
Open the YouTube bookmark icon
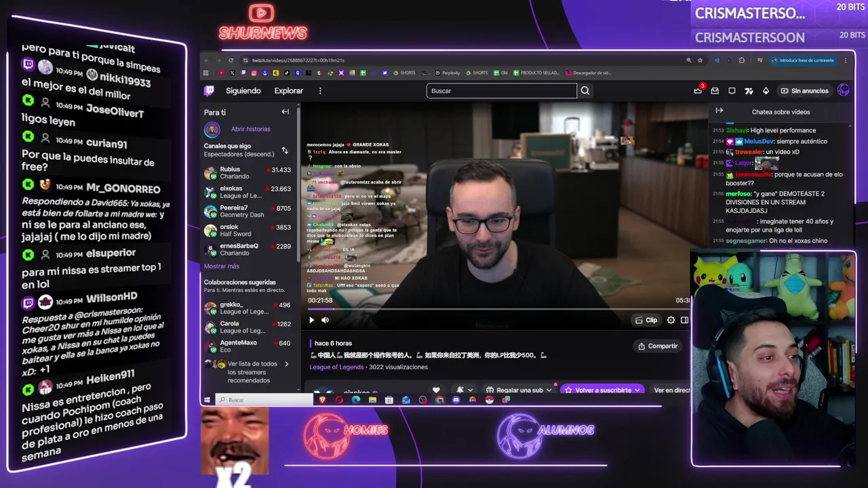[221, 73]
